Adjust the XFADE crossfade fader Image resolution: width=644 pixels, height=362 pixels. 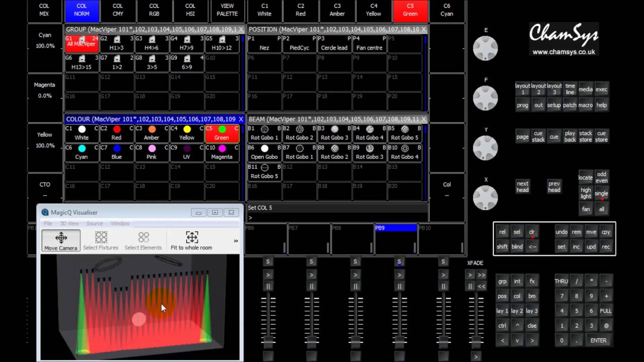476,341
